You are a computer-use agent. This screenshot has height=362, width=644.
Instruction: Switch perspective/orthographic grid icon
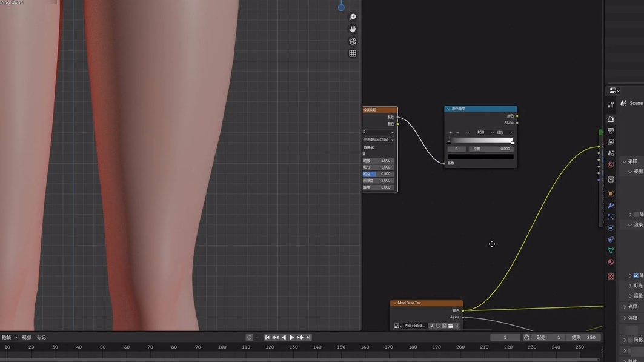(353, 53)
